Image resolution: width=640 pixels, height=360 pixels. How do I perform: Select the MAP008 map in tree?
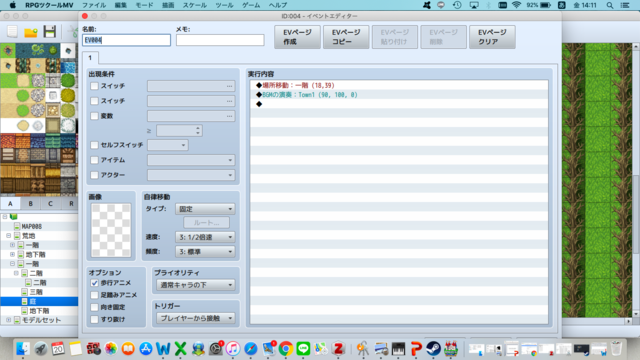(x=31, y=227)
